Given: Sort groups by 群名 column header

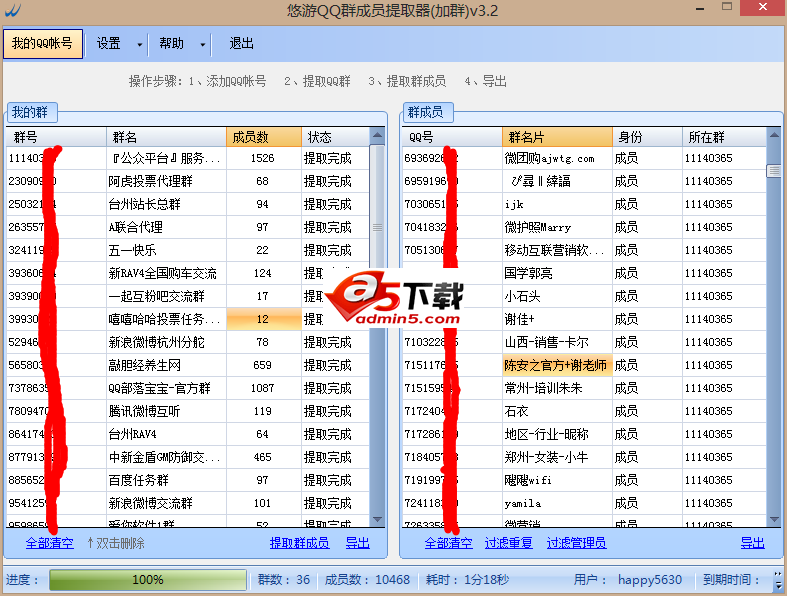Looking at the screenshot, I should coord(166,137).
